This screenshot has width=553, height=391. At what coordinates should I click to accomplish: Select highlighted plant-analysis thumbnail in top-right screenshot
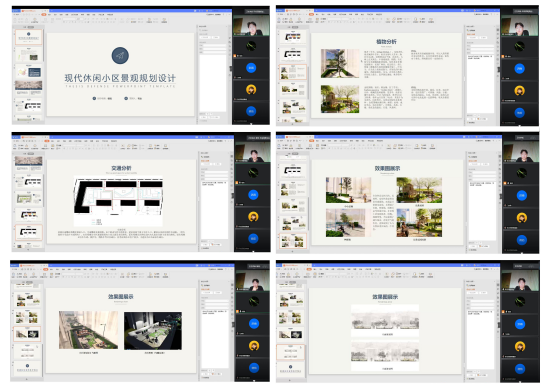coord(293,72)
